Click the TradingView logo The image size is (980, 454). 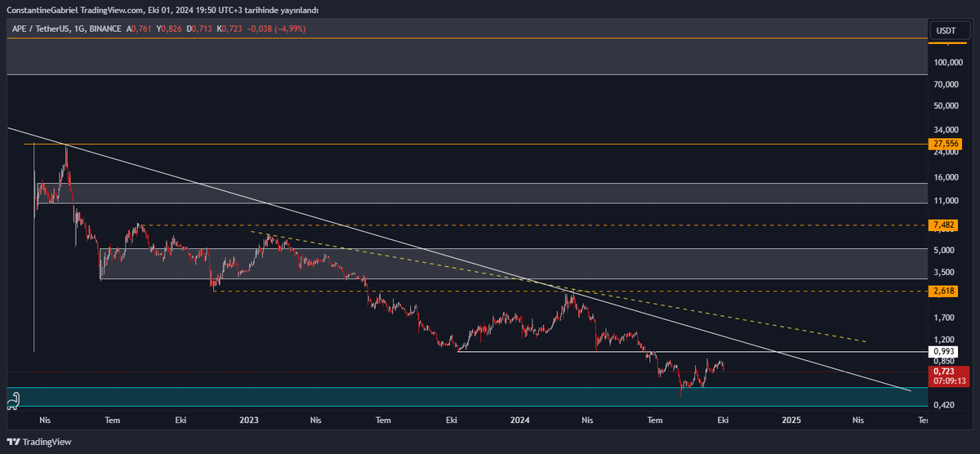pos(39,441)
